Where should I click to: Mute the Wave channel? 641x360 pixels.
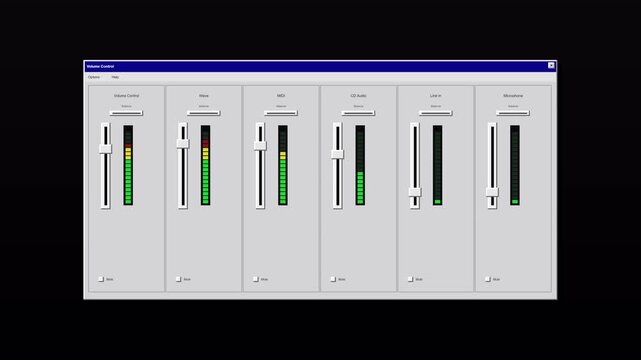[x=178, y=279]
